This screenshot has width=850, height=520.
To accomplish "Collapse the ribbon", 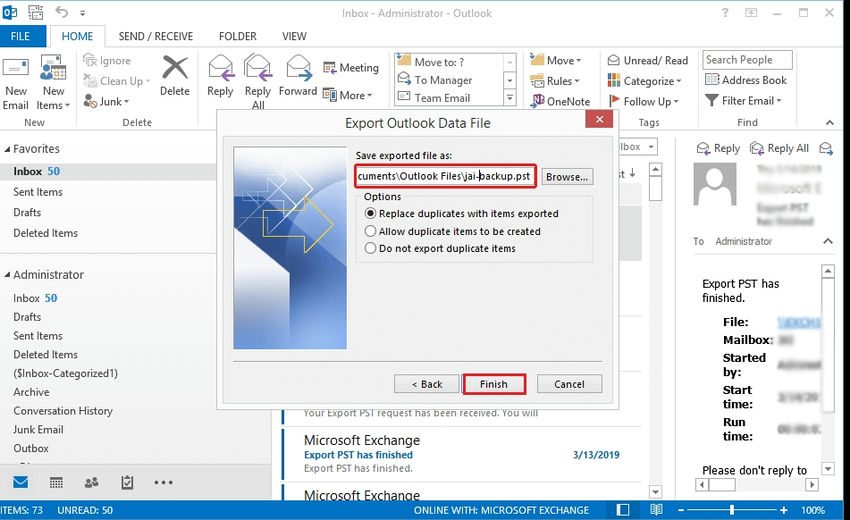I will click(829, 123).
